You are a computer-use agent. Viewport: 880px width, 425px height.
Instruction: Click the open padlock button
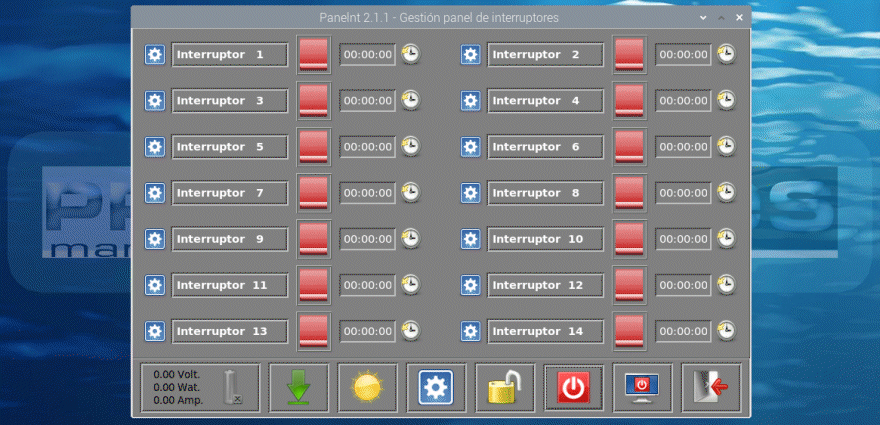(x=505, y=388)
